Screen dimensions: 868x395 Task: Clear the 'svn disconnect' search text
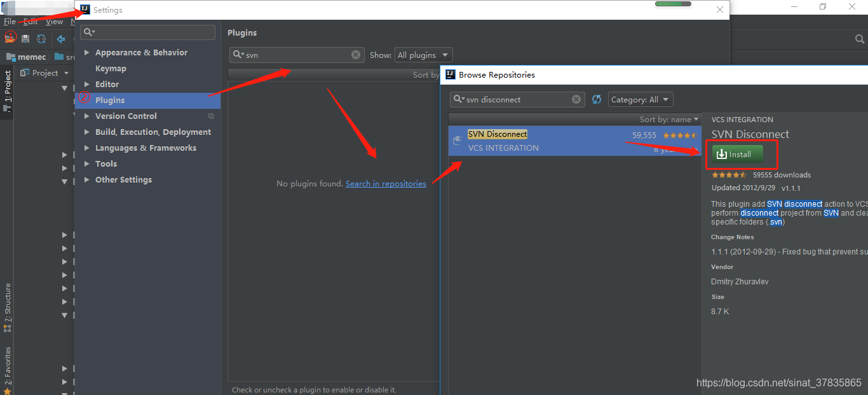[x=576, y=99]
